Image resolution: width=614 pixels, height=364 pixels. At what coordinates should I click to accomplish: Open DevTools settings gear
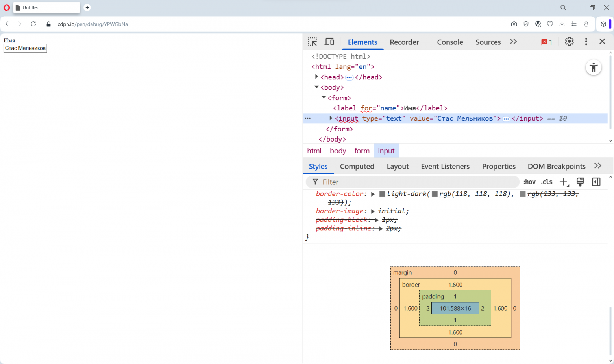click(x=569, y=42)
